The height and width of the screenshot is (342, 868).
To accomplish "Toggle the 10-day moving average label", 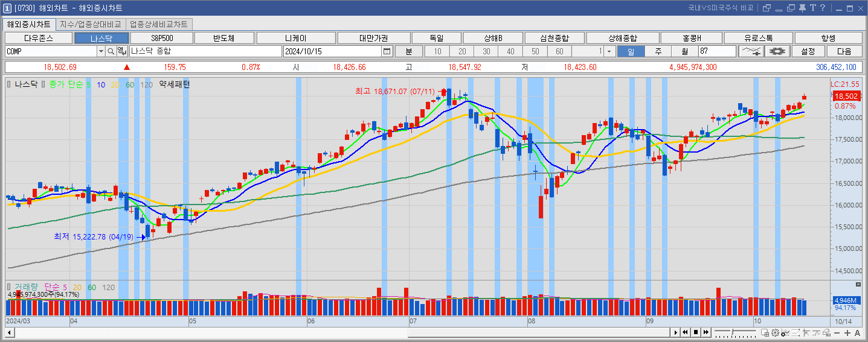I will pos(101,84).
